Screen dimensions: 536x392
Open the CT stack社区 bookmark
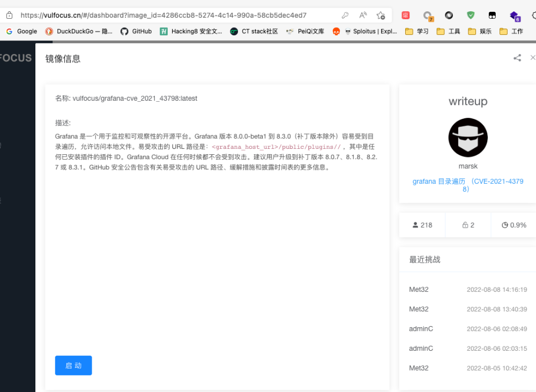pyautogui.click(x=254, y=32)
